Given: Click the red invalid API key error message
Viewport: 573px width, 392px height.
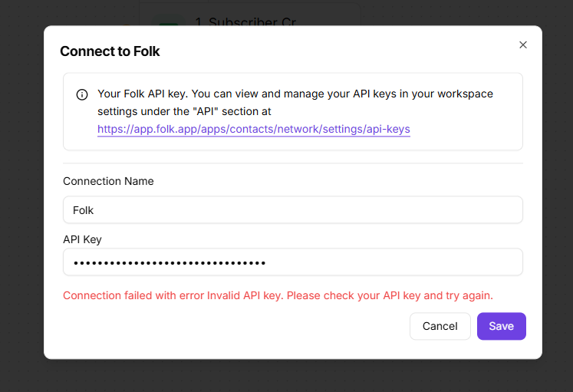Looking at the screenshot, I should [x=278, y=295].
